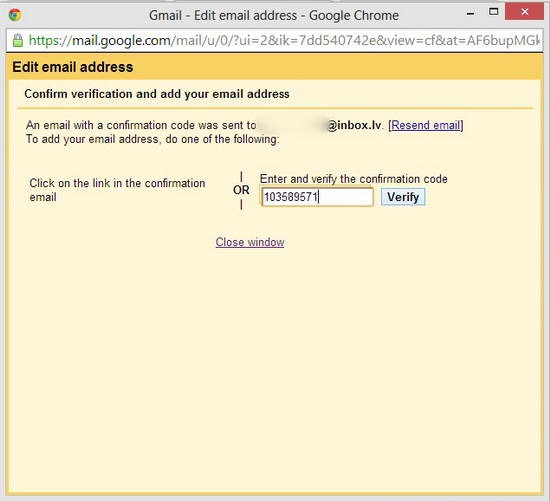This screenshot has height=501, width=550.
Task: Click the @inbox.lv email domain text
Action: tap(354, 125)
